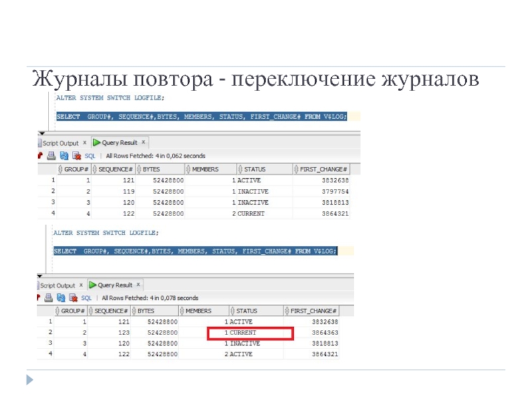532x399 pixels.
Task: Select the cell with sequence 119
Action: pos(113,192)
